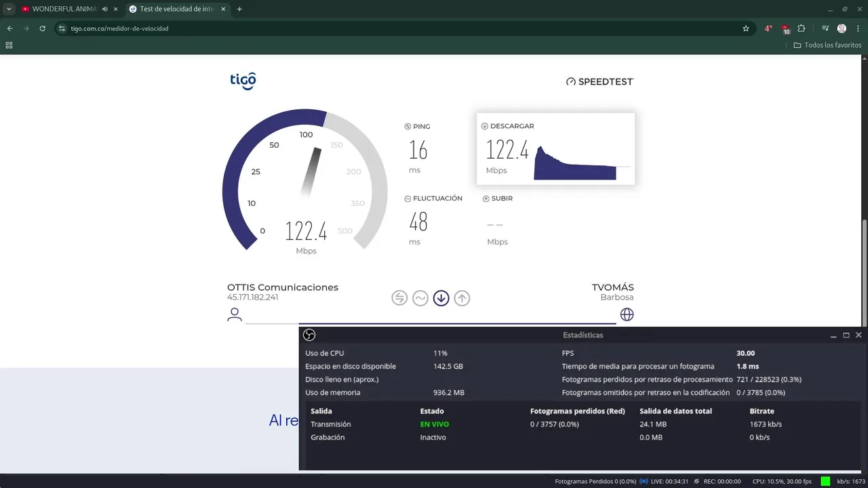The height and width of the screenshot is (488, 868).
Task: Click the TVOMÁS server name
Action: 613,287
